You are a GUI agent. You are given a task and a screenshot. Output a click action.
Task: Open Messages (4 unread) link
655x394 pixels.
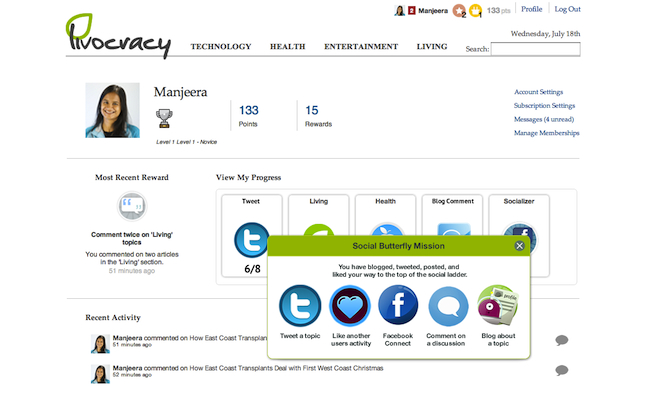point(544,119)
